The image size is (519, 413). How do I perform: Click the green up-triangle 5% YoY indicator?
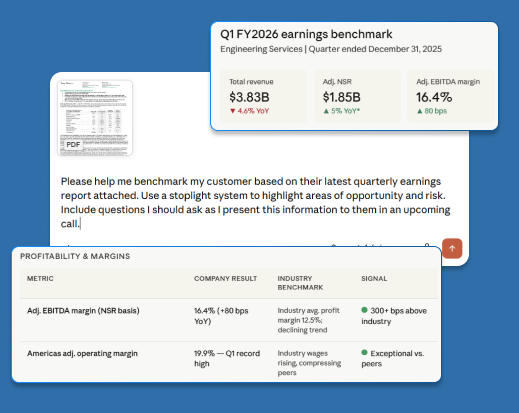pyautogui.click(x=342, y=111)
